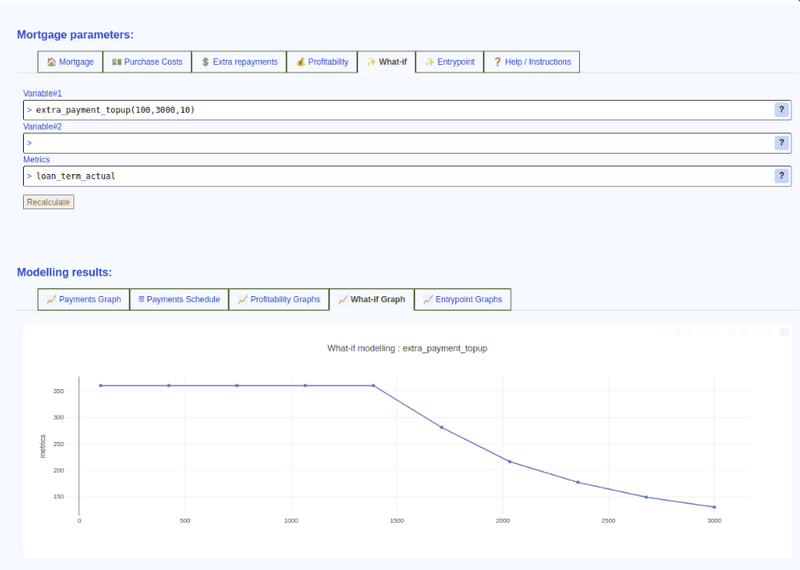This screenshot has height=570, width=800.
Task: Click the rotated 'metrics' y-axis title
Action: 43,447
